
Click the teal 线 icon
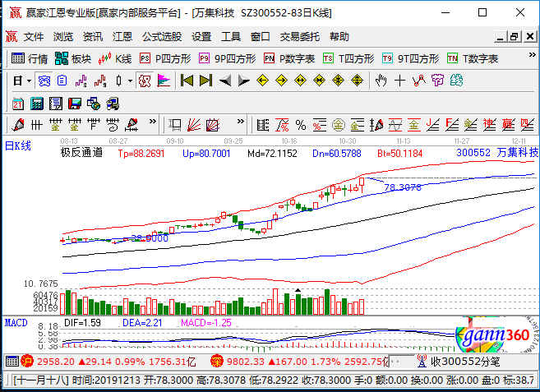[x=457, y=81]
